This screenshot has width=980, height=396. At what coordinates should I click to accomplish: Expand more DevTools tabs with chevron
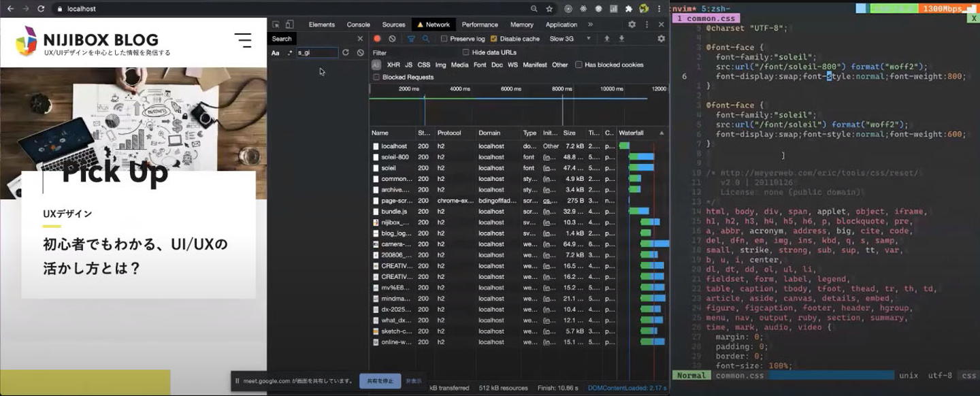click(590, 24)
